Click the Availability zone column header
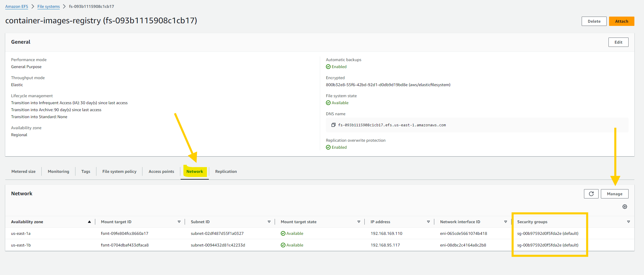The height and width of the screenshot is (275, 644). pyautogui.click(x=27, y=222)
